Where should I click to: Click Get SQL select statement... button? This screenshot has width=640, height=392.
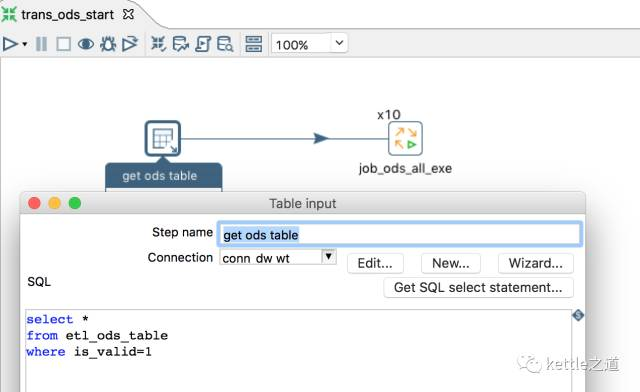point(478,287)
